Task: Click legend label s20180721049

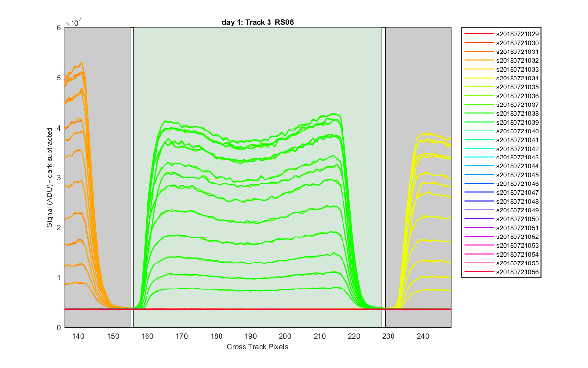Action: pyautogui.click(x=517, y=210)
